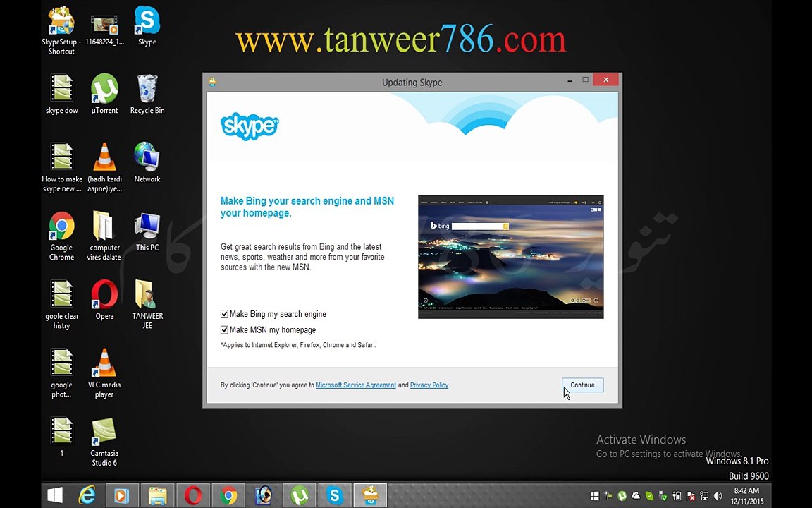Image resolution: width=812 pixels, height=508 pixels.
Task: Open the Privacy Policy link
Action: click(x=429, y=385)
